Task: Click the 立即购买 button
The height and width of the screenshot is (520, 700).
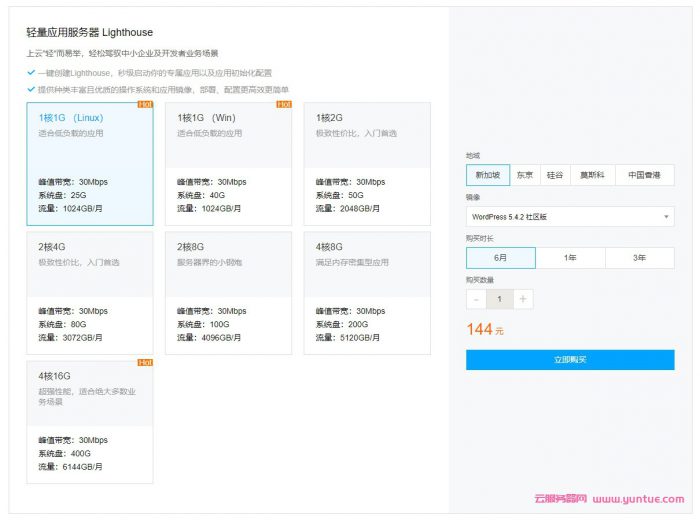Action: [569, 360]
